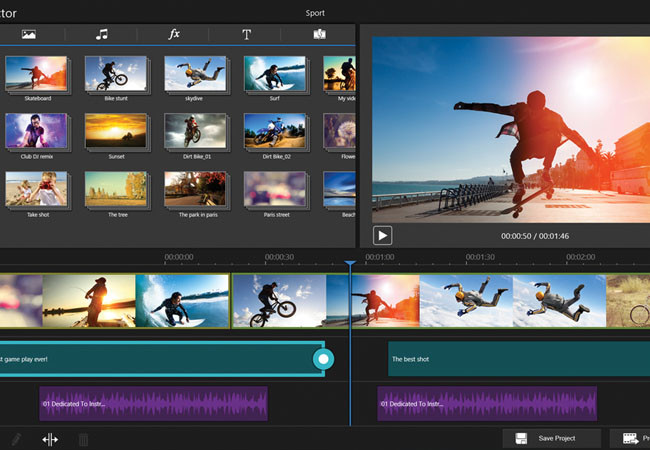Choose the Sunset thumbnail
This screenshot has height=450, width=650.
116,131
